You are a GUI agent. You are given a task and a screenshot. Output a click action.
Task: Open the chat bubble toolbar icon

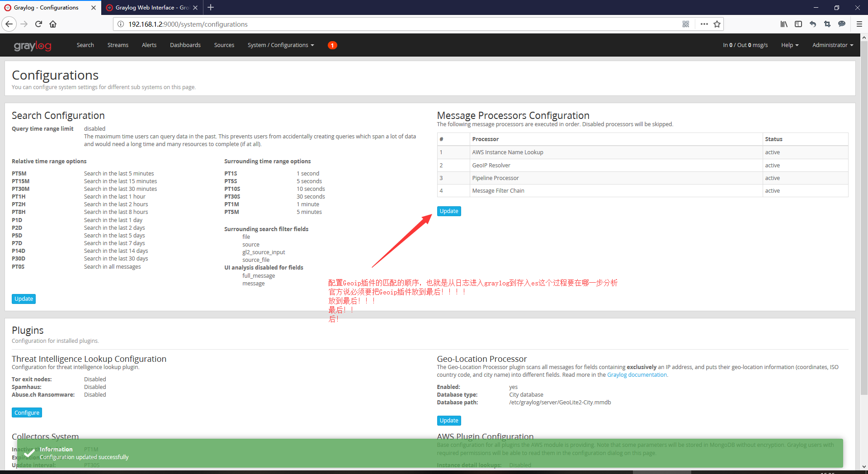pos(842,24)
